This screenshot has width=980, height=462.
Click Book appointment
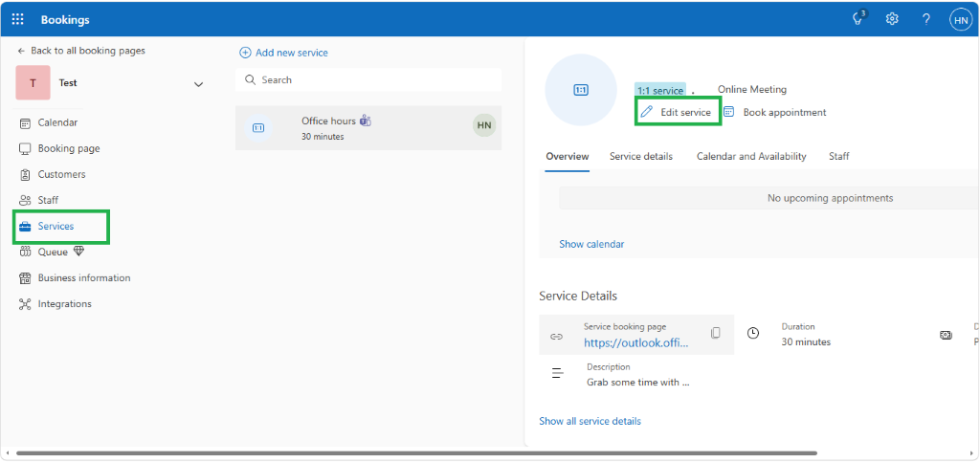point(775,112)
